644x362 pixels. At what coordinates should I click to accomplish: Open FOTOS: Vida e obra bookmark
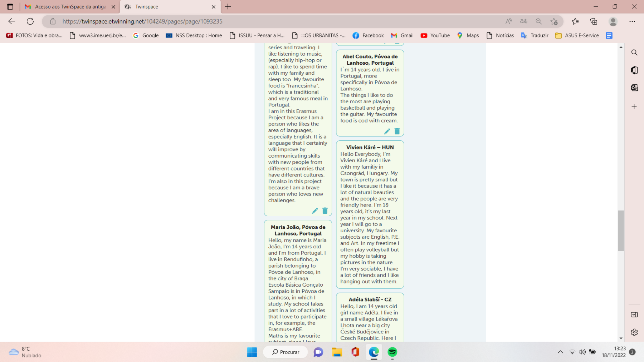pos(34,35)
